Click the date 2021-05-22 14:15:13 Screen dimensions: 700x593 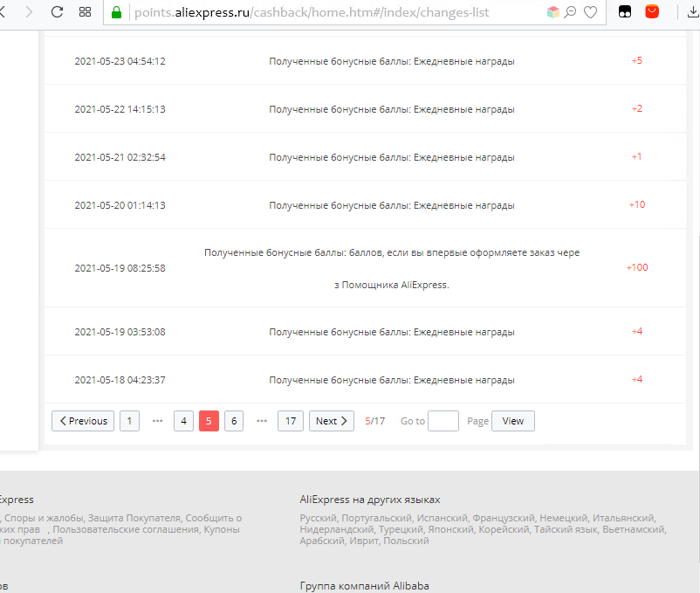tap(120, 109)
